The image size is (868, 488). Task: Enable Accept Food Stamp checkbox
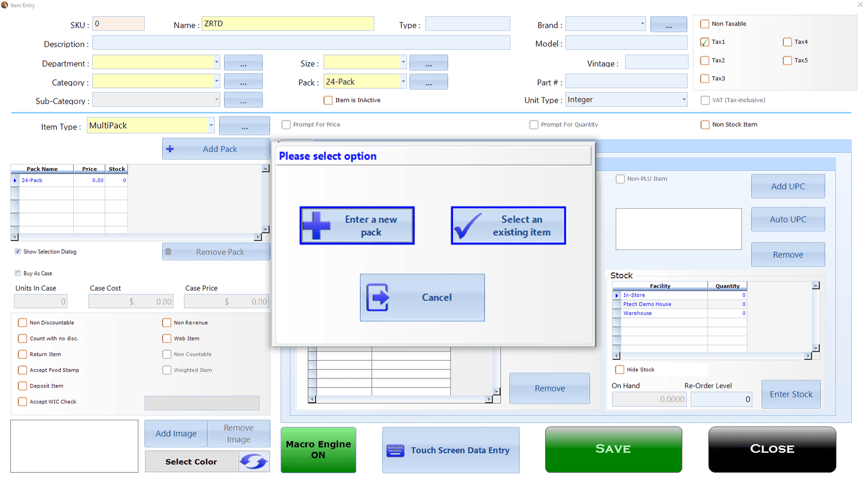[x=22, y=370]
